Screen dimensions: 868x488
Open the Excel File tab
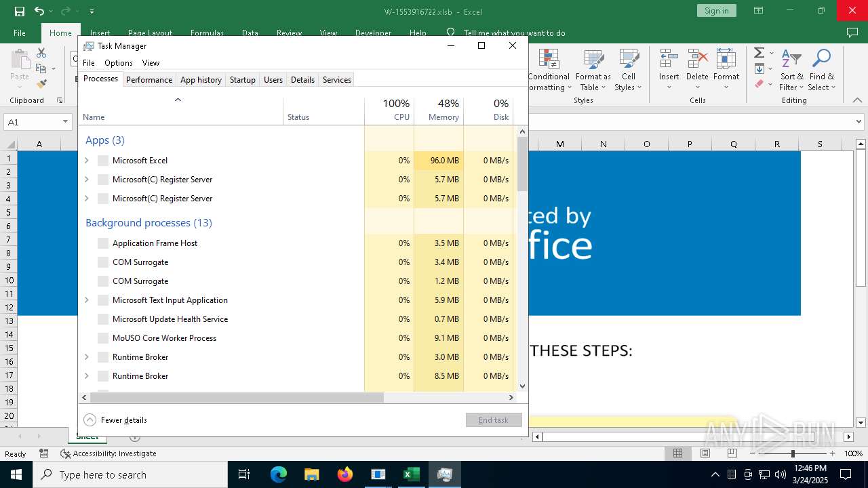(20, 33)
